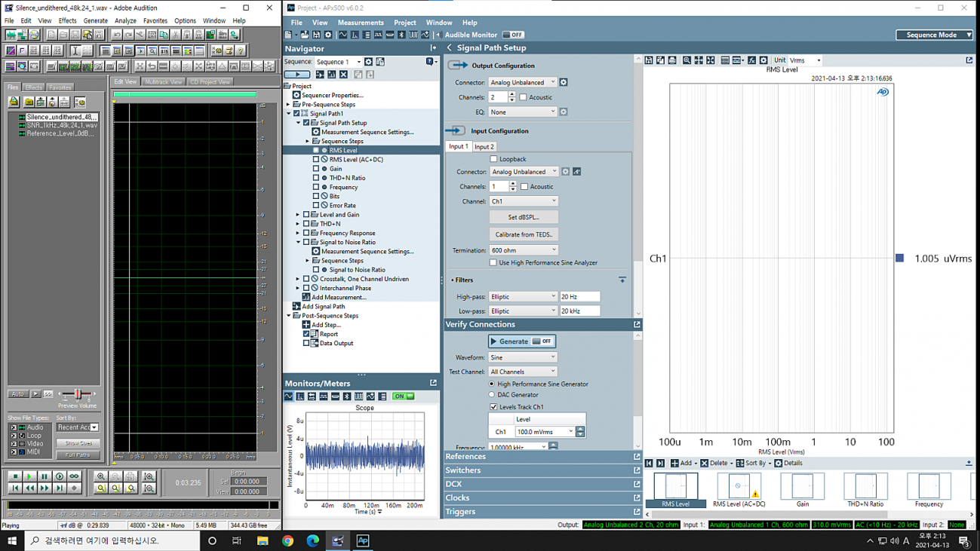This screenshot has height=551, width=980.
Task: Select DAC Generator radio button
Action: click(x=492, y=394)
